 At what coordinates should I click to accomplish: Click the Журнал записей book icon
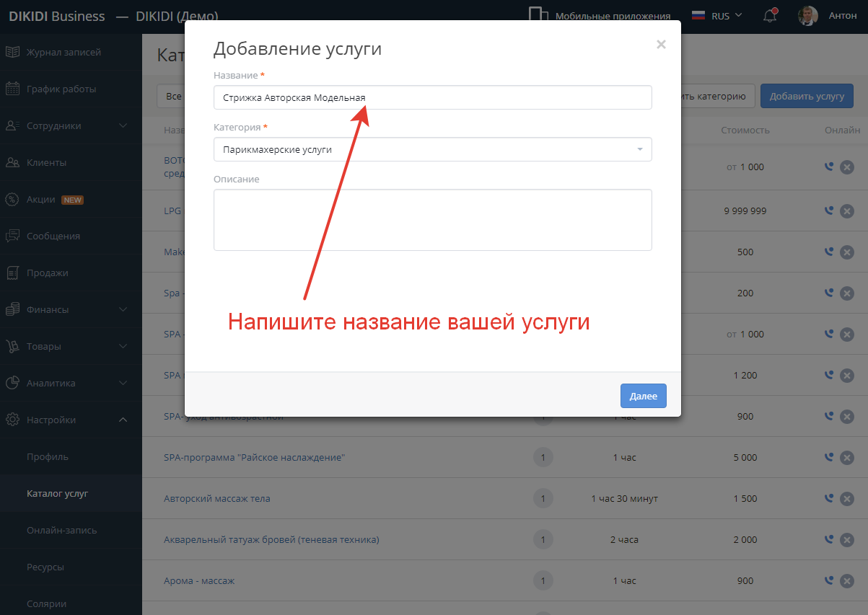pos(12,52)
